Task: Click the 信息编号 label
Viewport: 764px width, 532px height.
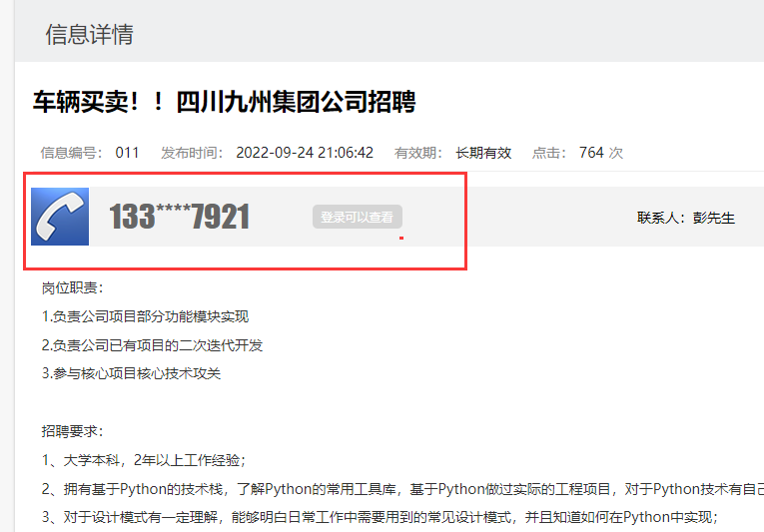Action: [71, 153]
